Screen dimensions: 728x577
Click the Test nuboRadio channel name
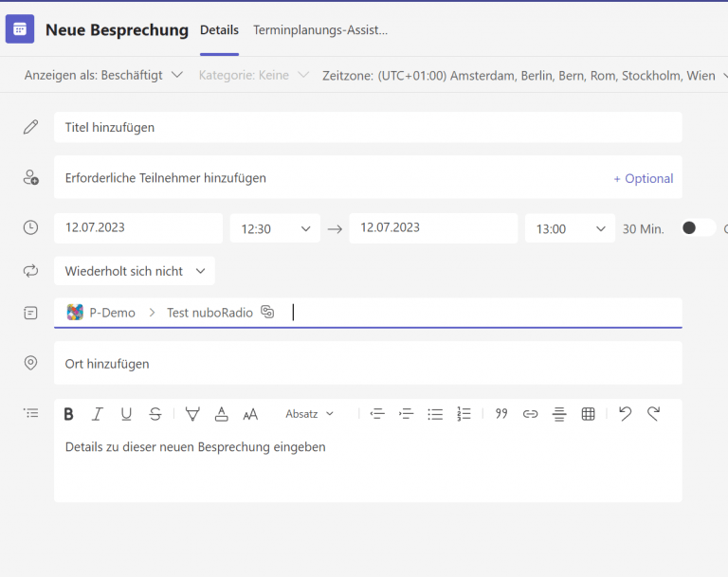point(209,313)
